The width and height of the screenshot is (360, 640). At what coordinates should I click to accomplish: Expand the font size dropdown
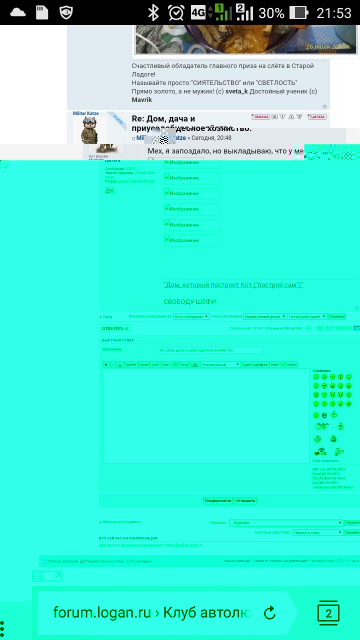[220, 364]
